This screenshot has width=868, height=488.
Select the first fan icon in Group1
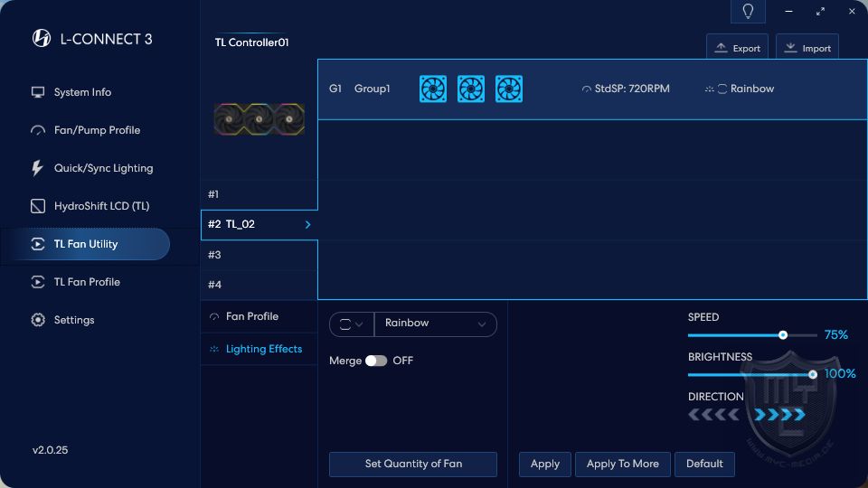(433, 89)
